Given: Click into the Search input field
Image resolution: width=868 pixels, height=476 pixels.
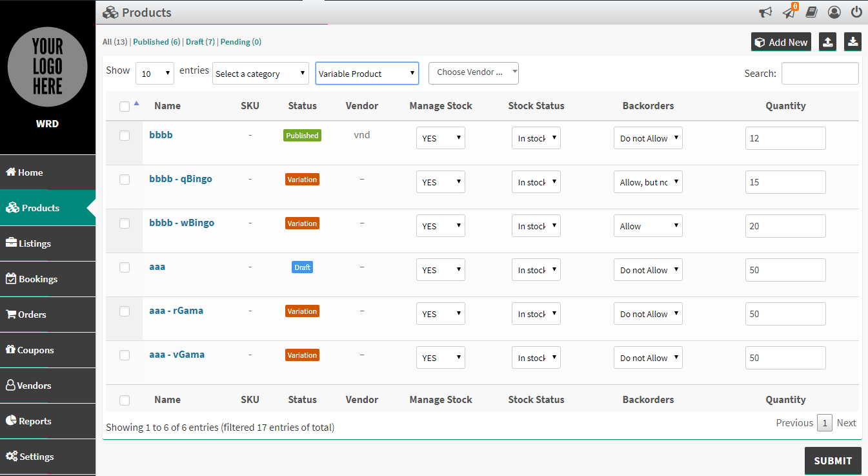Looking at the screenshot, I should 820,74.
